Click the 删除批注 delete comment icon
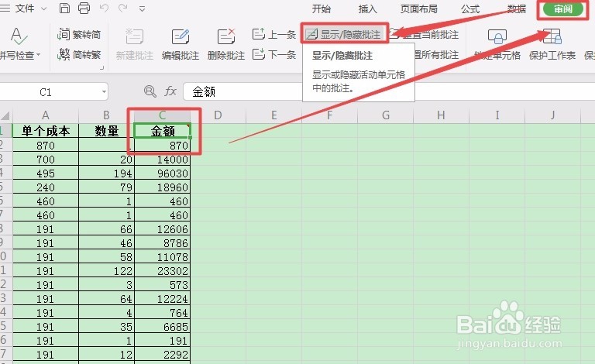The image size is (595, 364). [x=226, y=36]
